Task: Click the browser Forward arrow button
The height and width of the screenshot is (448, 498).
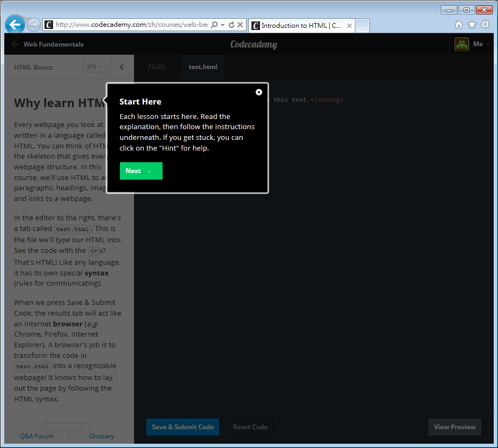Action: [x=33, y=25]
